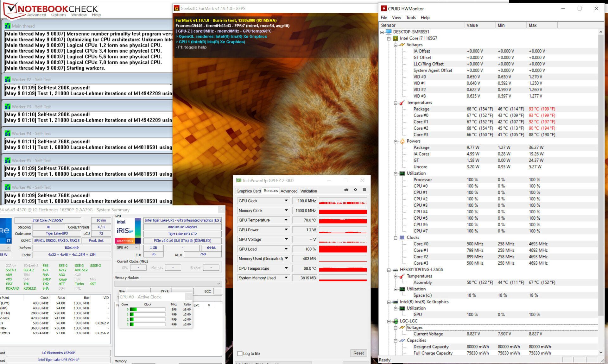608x364 pixels.
Task: Enable the Log to file checkbox
Action: (x=240, y=354)
